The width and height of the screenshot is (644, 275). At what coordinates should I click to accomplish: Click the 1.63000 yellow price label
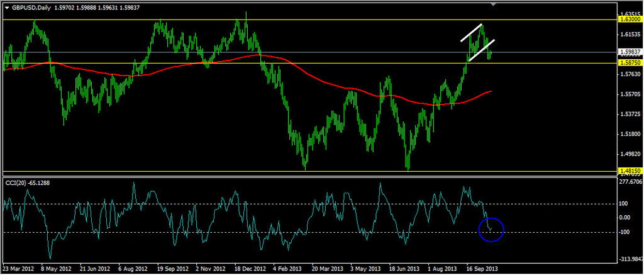pos(630,20)
